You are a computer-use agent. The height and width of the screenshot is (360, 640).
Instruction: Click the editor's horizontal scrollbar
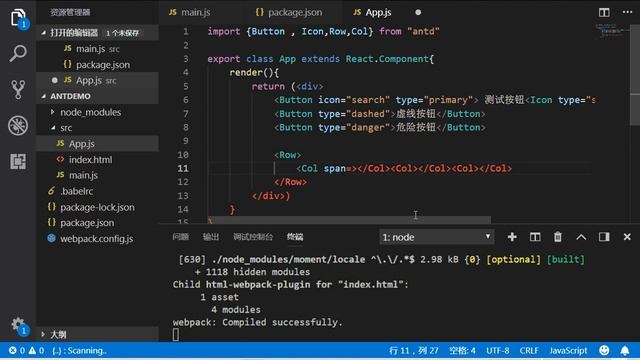coord(351,220)
